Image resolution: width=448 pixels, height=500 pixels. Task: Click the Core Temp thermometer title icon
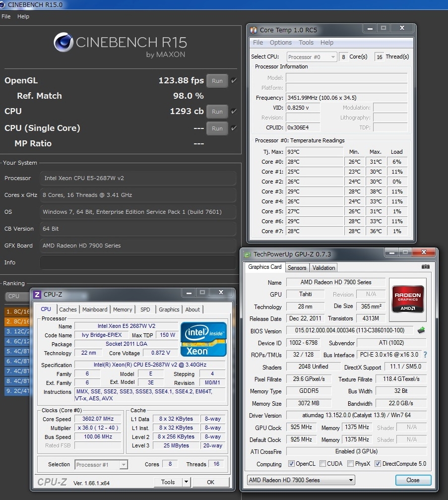254,30
